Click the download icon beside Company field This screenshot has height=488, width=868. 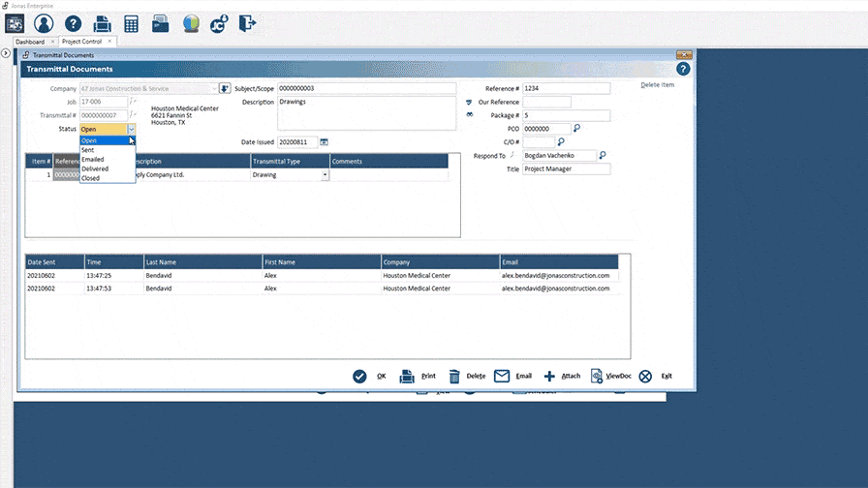225,88
